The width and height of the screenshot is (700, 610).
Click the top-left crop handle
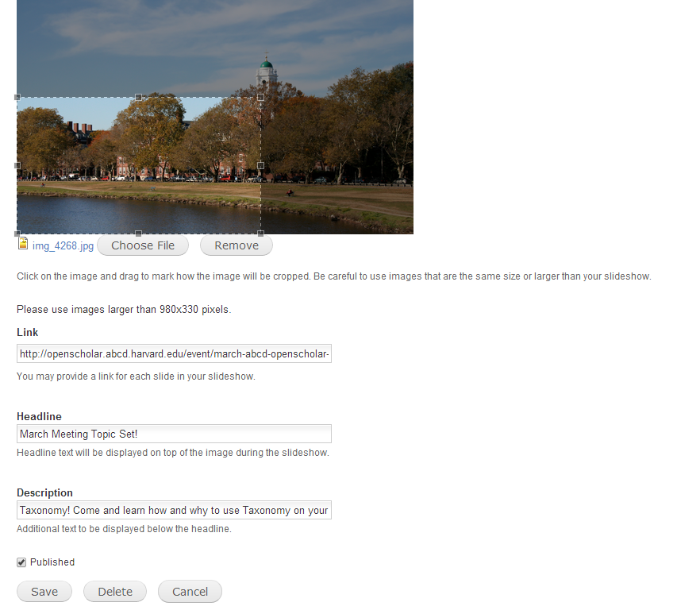pos(17,97)
